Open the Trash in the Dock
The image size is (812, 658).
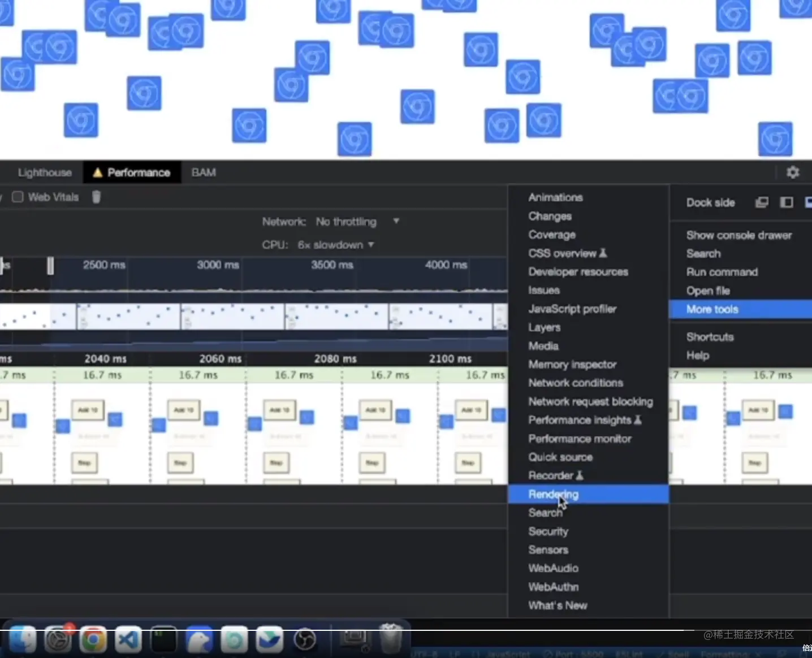point(390,638)
